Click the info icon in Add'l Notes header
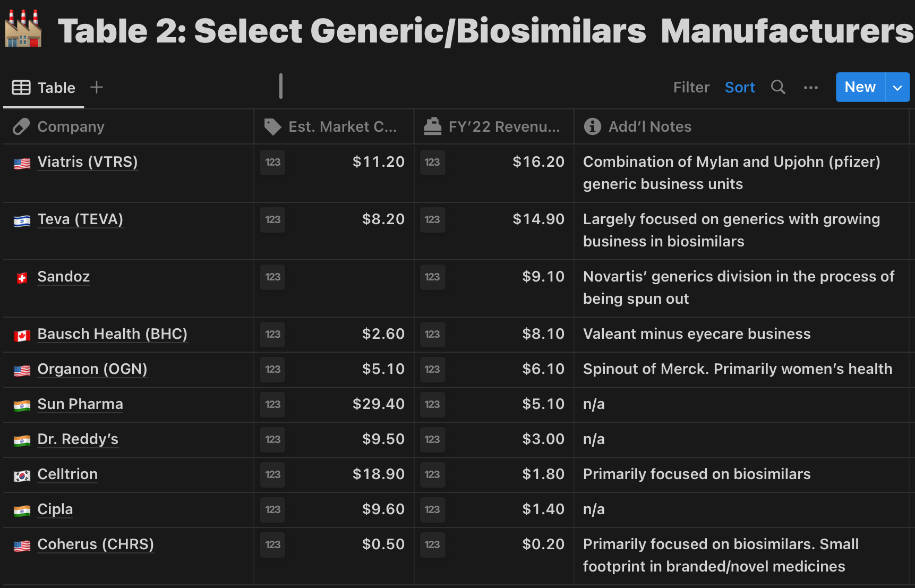Screen dimensions: 915x588 point(592,126)
